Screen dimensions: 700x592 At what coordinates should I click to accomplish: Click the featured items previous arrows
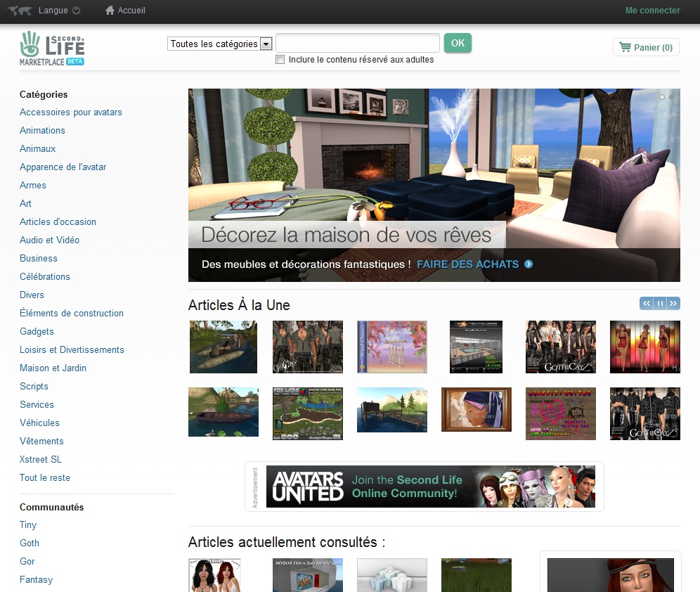[647, 304]
